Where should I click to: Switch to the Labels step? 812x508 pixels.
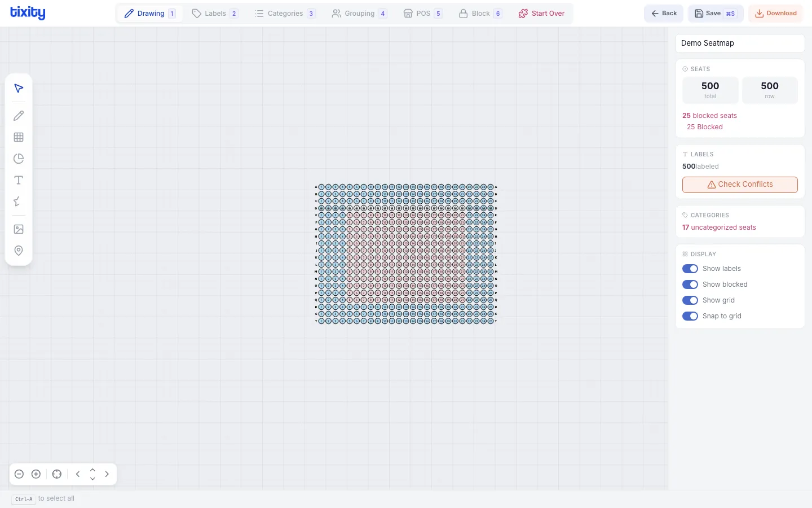(x=215, y=13)
